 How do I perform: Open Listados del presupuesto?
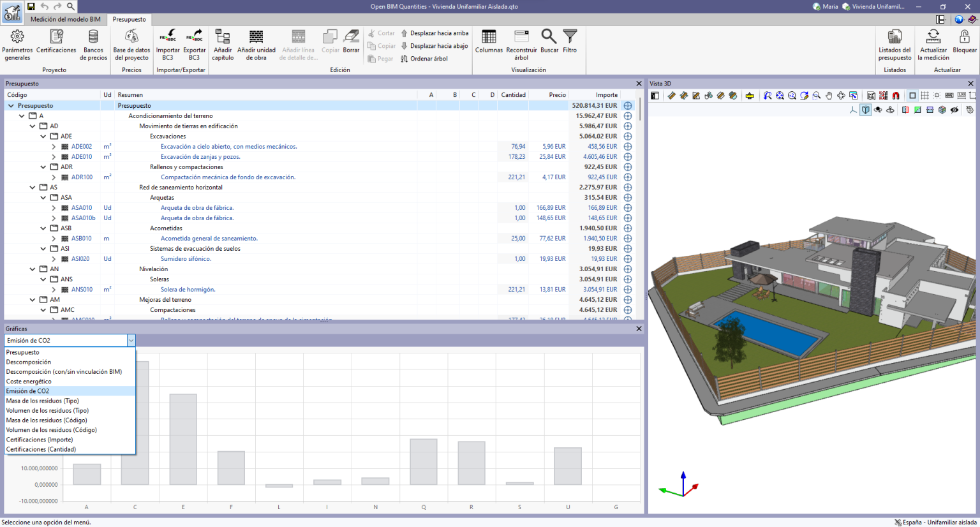(x=895, y=45)
